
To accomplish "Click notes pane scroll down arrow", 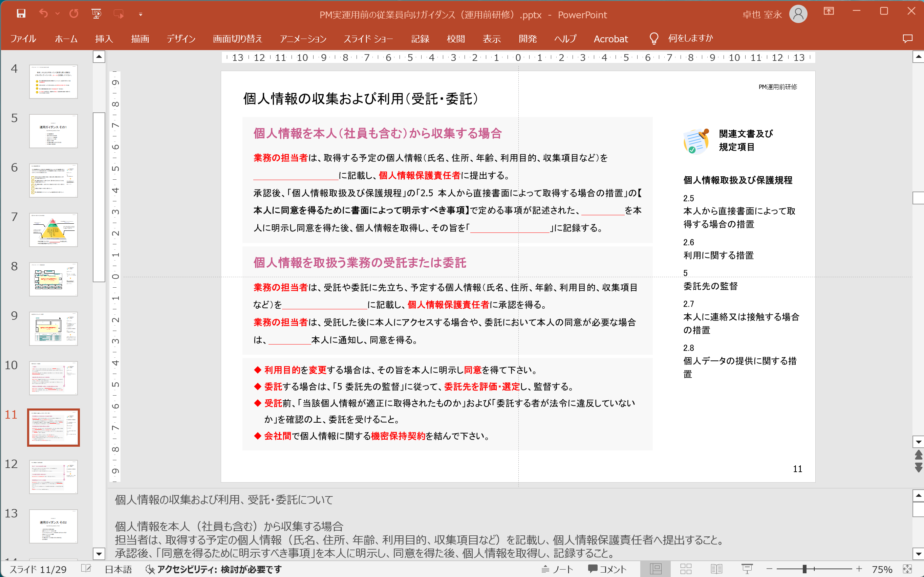I will [918, 553].
